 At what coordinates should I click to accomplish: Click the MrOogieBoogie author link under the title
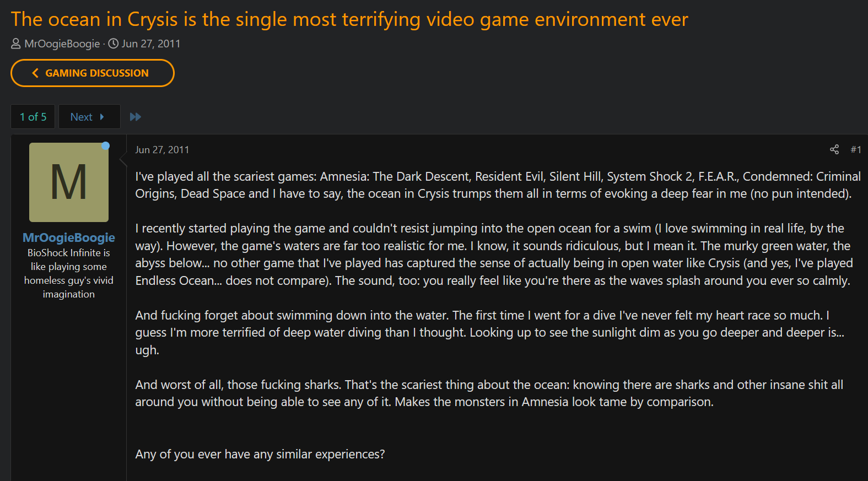click(x=62, y=44)
